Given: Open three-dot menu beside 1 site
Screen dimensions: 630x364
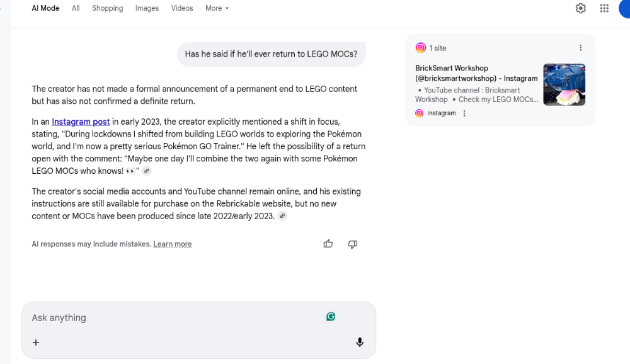Looking at the screenshot, I should (581, 48).
